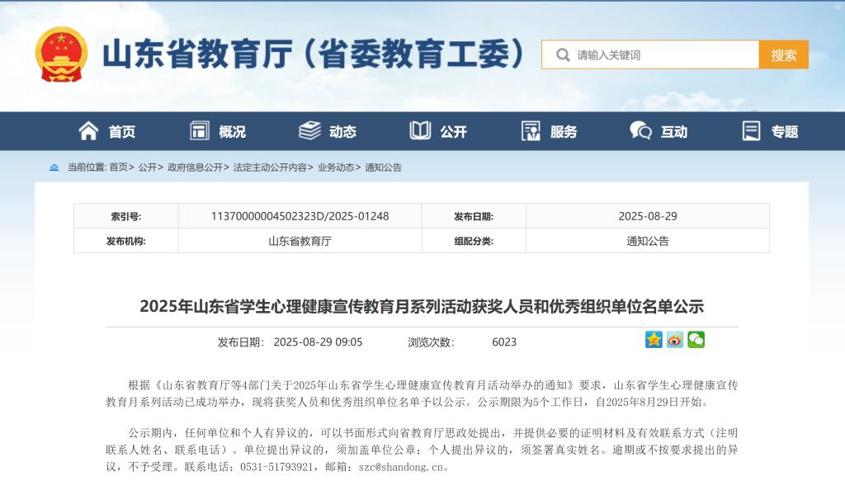Click the national emblem logo
Image resolution: width=845 pixels, height=504 pixels.
click(61, 54)
